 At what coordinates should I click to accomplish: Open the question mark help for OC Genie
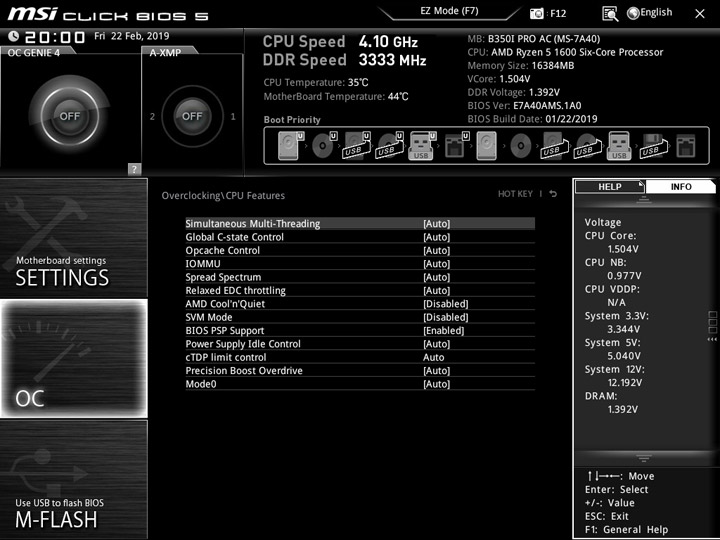(134, 169)
